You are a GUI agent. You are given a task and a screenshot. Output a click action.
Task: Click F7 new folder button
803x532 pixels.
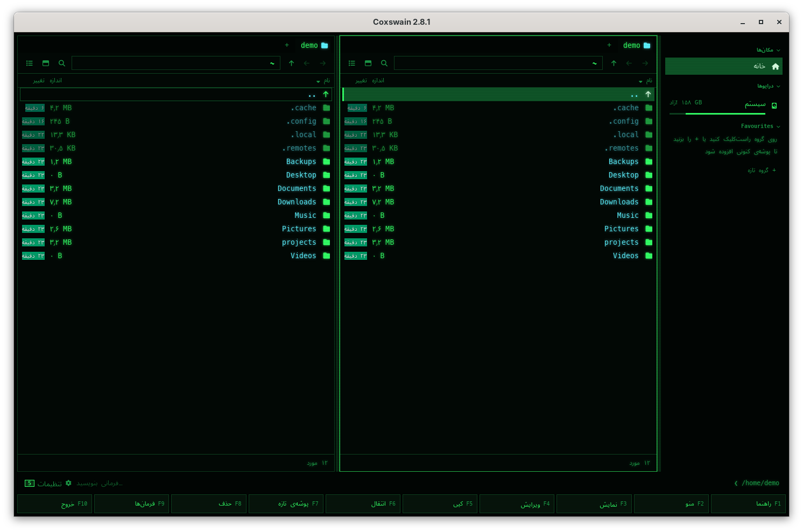[286, 504]
